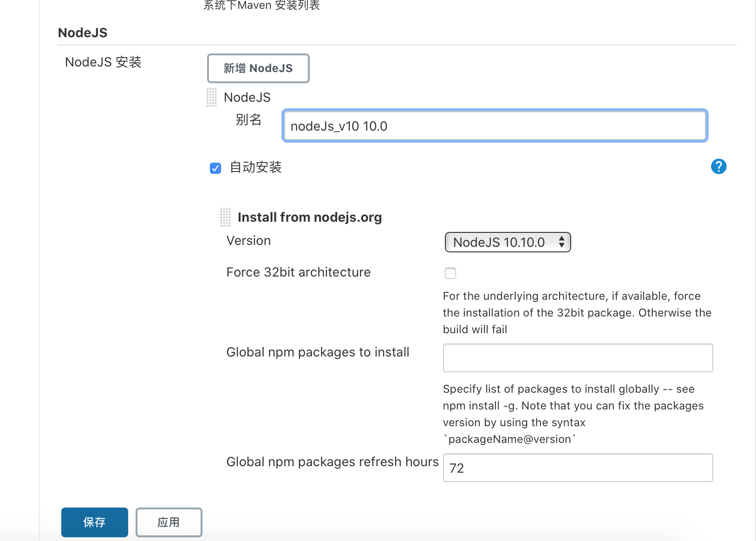This screenshot has height=541, width=756.
Task: Click the 保存 save button
Action: [x=95, y=522]
